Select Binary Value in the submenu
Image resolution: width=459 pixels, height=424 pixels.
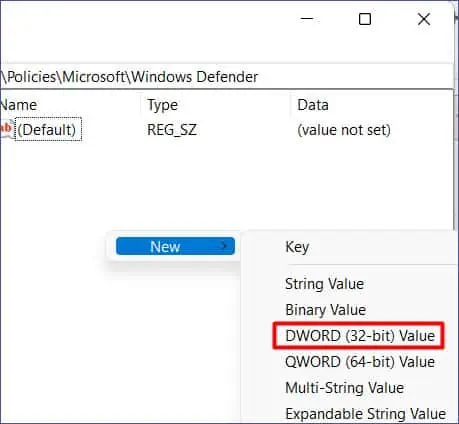click(x=325, y=310)
